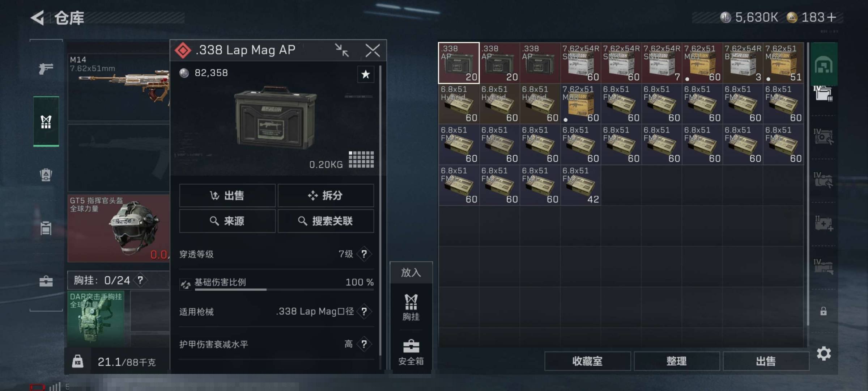Select the weapons pistol icon in left sidebar
868x391 pixels.
coord(46,68)
